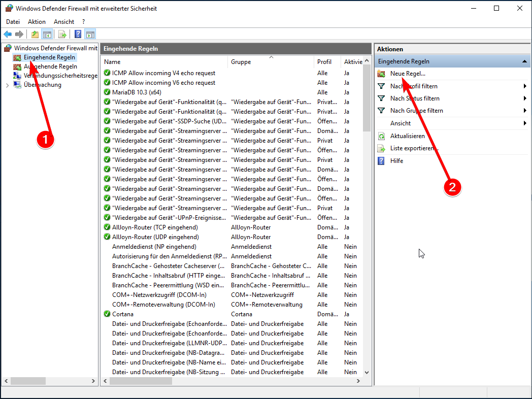Click the rule list's scroll-up arrow
The width and height of the screenshot is (532, 399).
tap(367, 61)
